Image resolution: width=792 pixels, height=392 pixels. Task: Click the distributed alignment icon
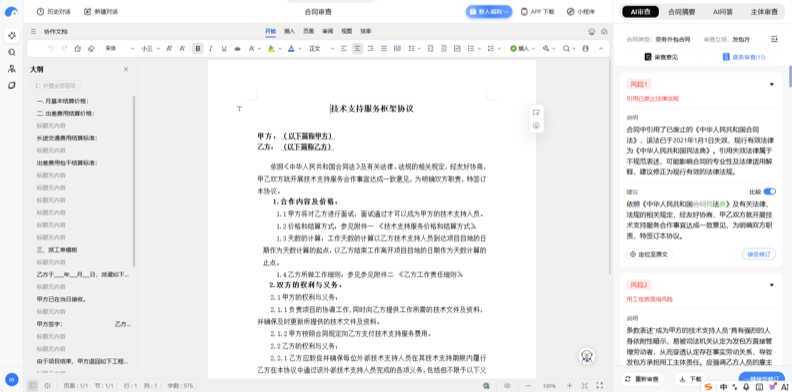coord(397,48)
